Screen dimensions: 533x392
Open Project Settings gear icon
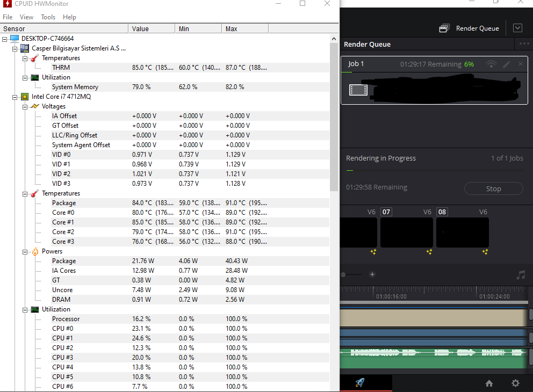[515, 383]
